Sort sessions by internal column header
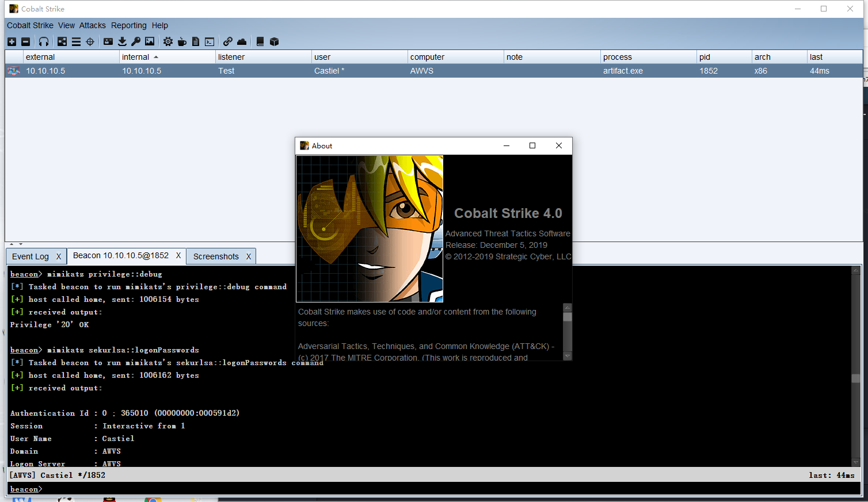 [167, 57]
